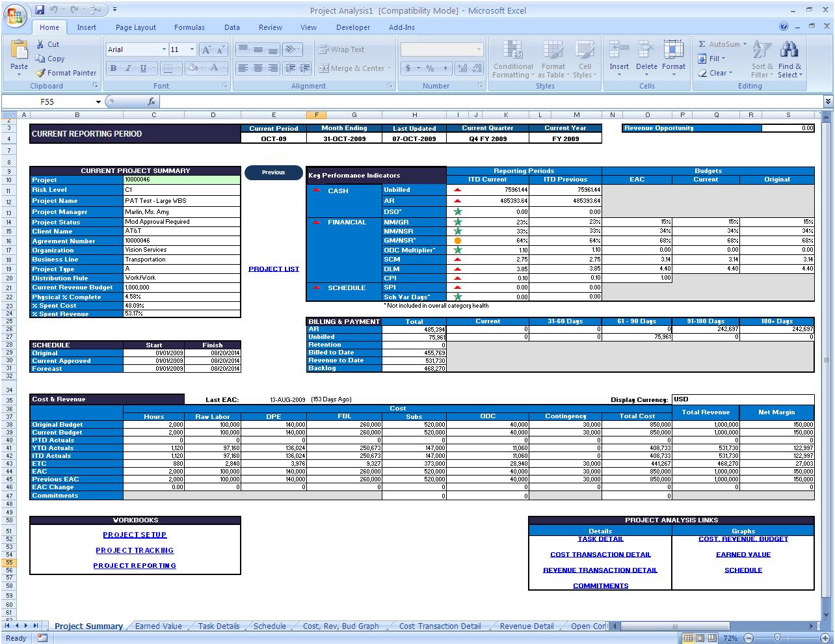835x644 pixels.
Task: Open Conditional Formatting options
Action: 512,59
